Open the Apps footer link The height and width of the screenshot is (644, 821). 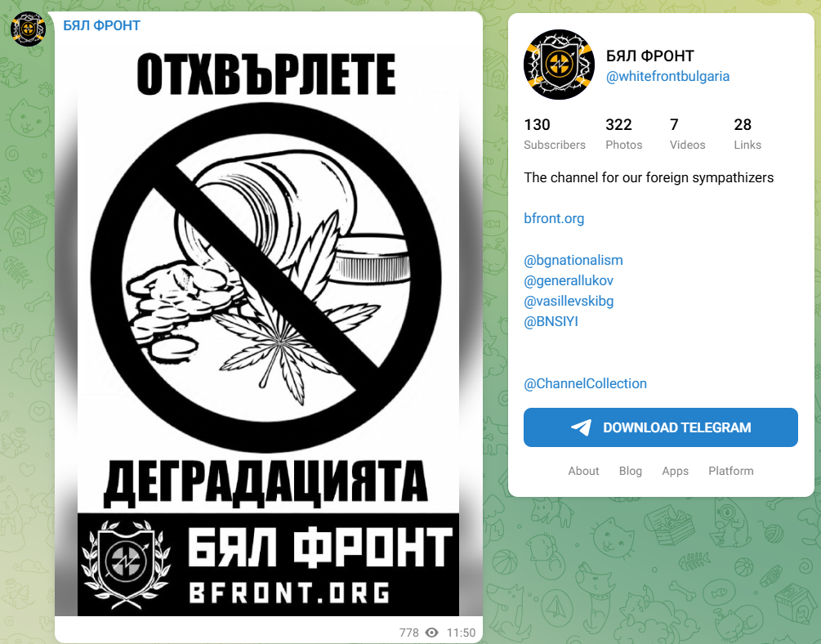click(x=675, y=471)
